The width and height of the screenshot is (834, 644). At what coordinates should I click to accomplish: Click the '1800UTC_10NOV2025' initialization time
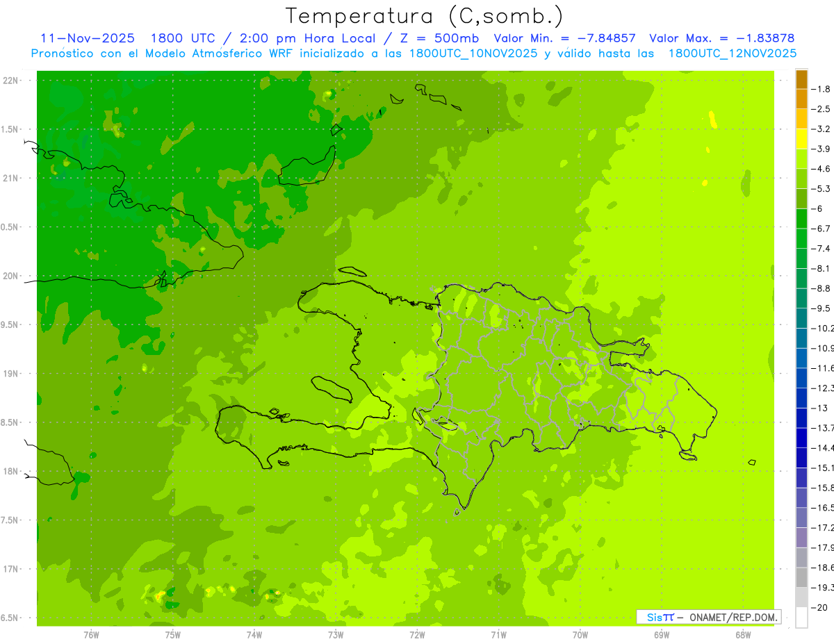click(x=473, y=53)
